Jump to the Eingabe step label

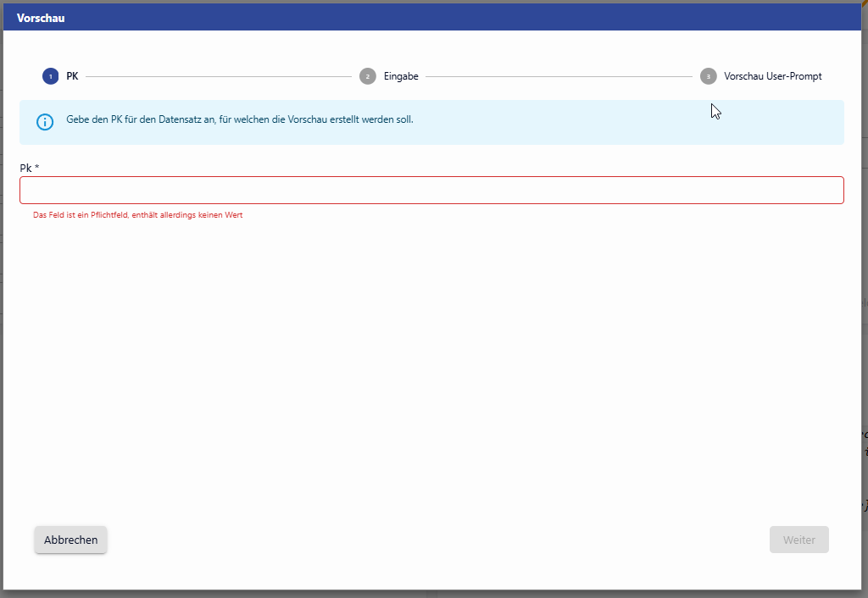point(401,76)
